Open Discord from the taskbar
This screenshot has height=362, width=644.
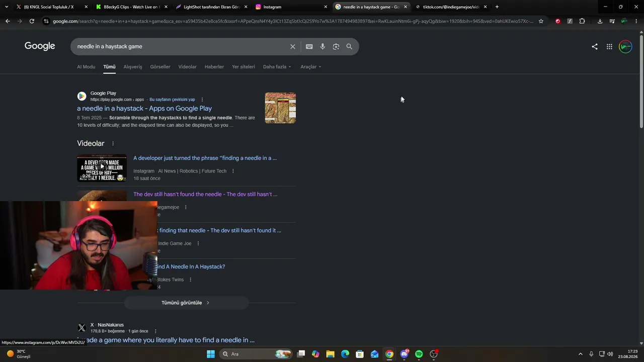click(x=404, y=354)
